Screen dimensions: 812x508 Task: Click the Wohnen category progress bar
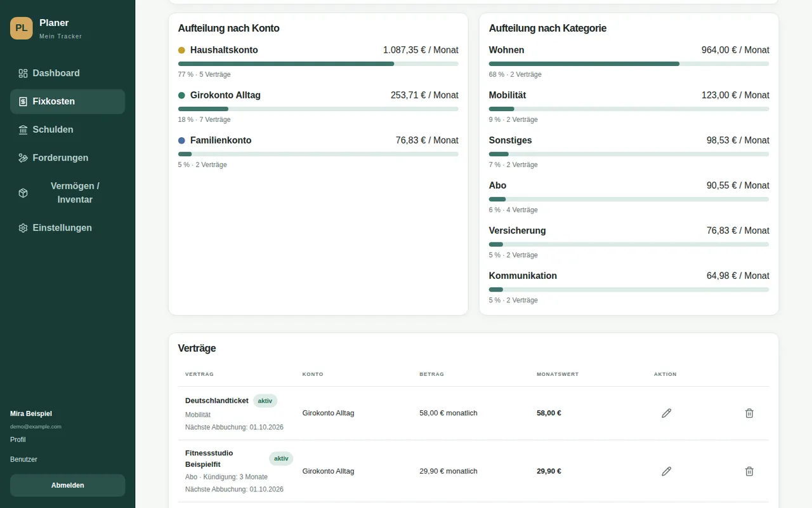[629, 63]
